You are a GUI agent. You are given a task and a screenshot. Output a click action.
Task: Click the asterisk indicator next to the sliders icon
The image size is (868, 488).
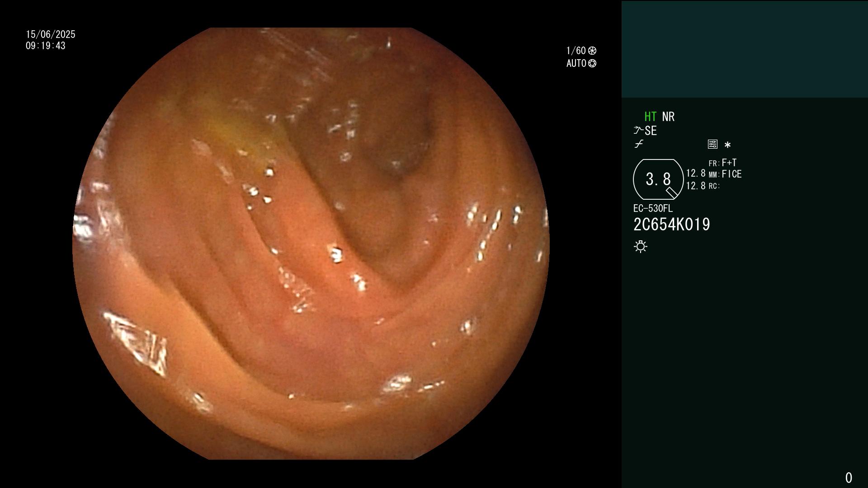pos(727,145)
